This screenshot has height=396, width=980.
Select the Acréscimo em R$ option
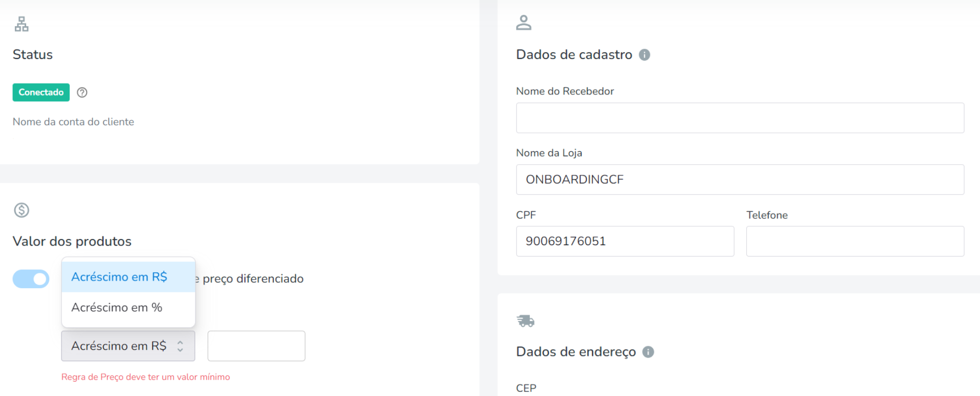pyautogui.click(x=128, y=277)
